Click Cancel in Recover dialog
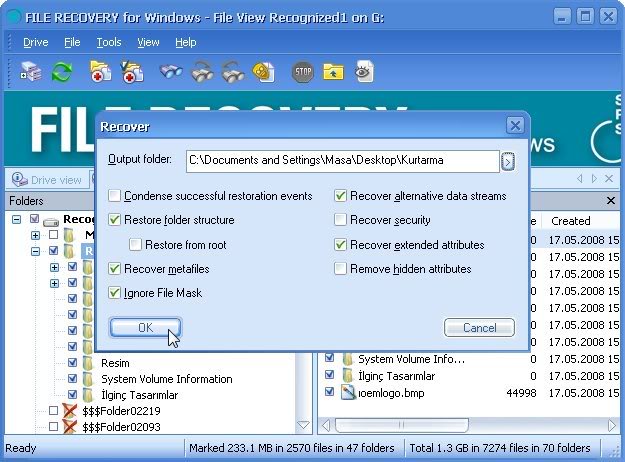The height and width of the screenshot is (462, 625). (479, 328)
